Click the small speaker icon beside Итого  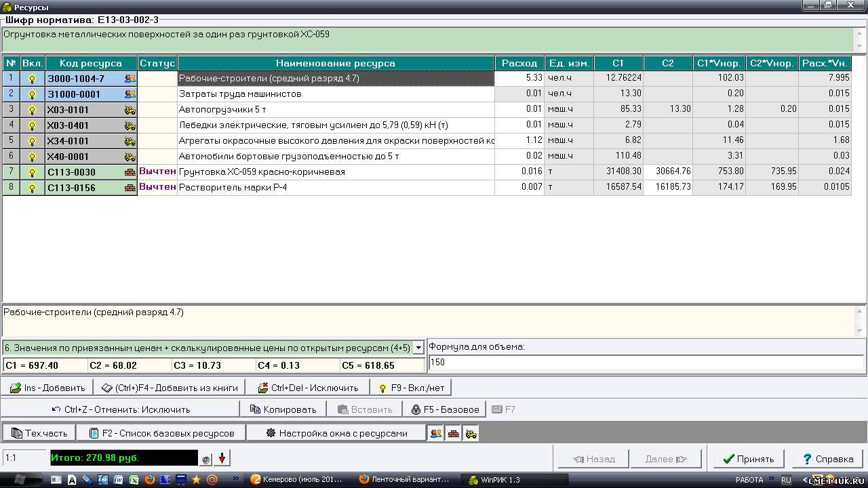[x=205, y=460]
